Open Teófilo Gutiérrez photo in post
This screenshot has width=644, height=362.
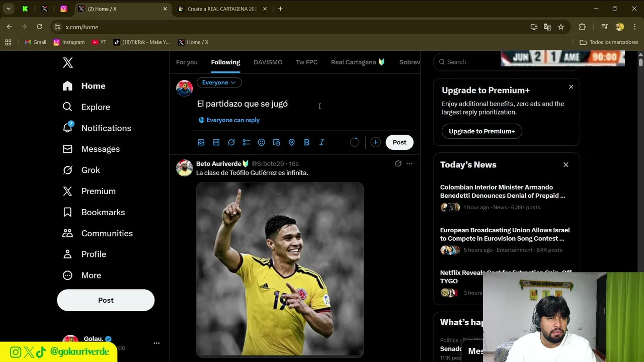point(280,269)
